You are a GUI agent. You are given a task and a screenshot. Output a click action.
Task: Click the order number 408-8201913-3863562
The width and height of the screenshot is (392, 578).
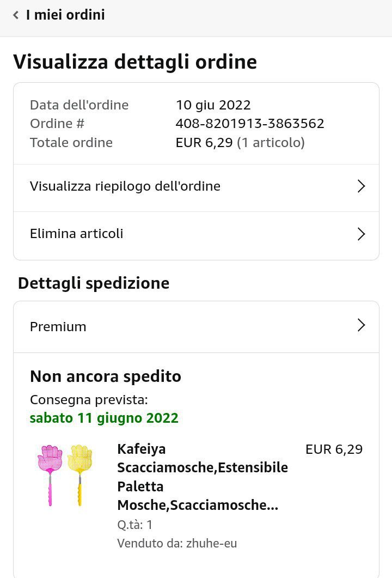pos(250,124)
